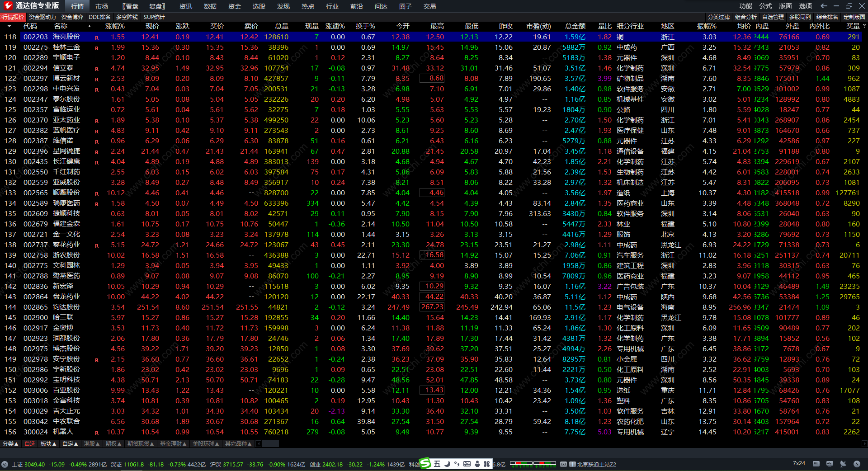Click the message monitor icon at bottom right
868x471 pixels.
[830, 464]
